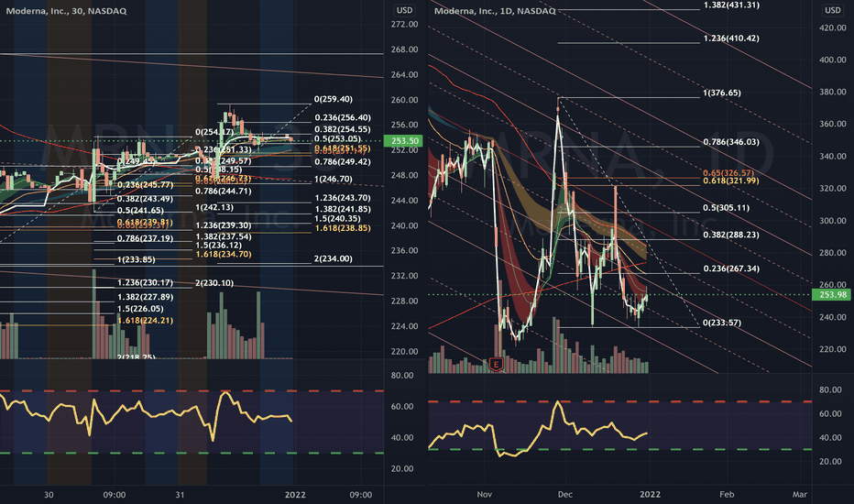Image resolution: width=854 pixels, height=504 pixels.
Task: Select the 'Moderna, Inc., 30, NASDAQ' chart title
Action: (x=66, y=11)
